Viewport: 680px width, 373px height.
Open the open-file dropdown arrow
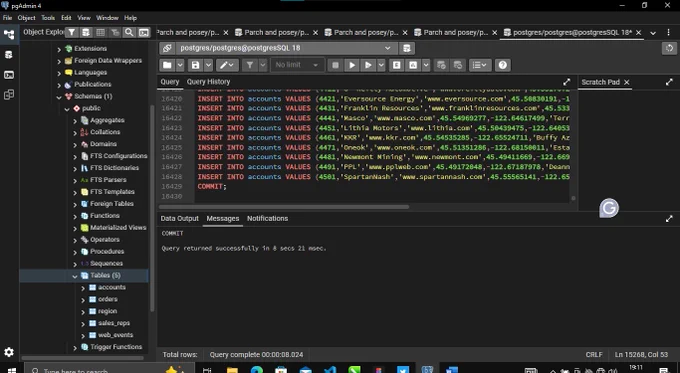tap(180, 65)
